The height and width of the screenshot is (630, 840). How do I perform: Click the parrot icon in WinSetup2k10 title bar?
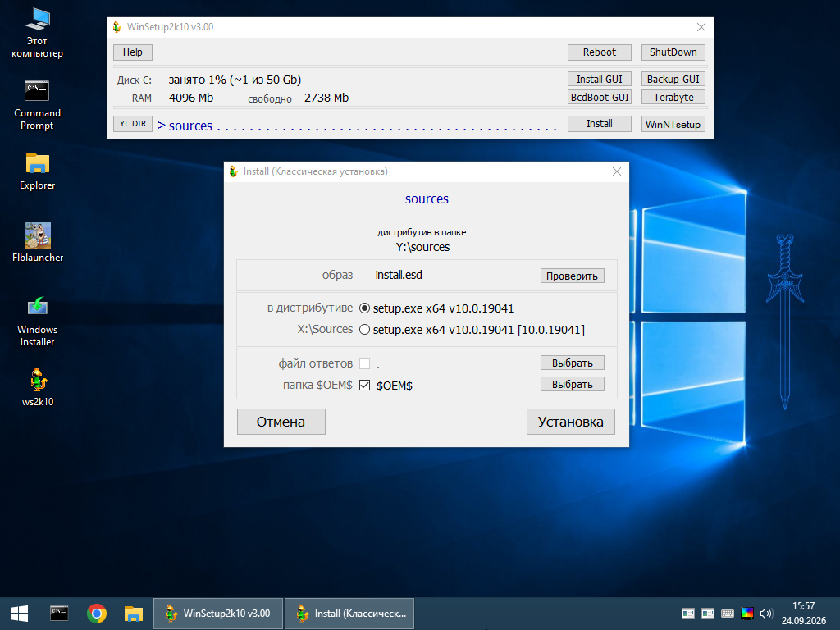point(117,27)
